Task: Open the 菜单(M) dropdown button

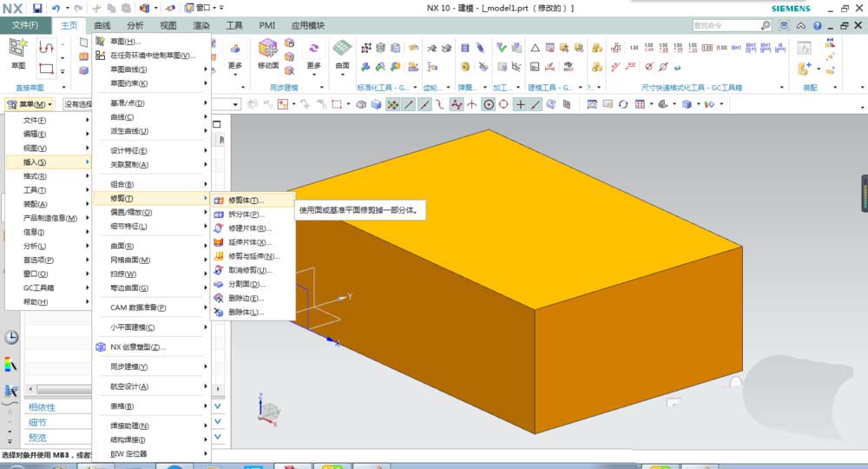Action: (30, 104)
